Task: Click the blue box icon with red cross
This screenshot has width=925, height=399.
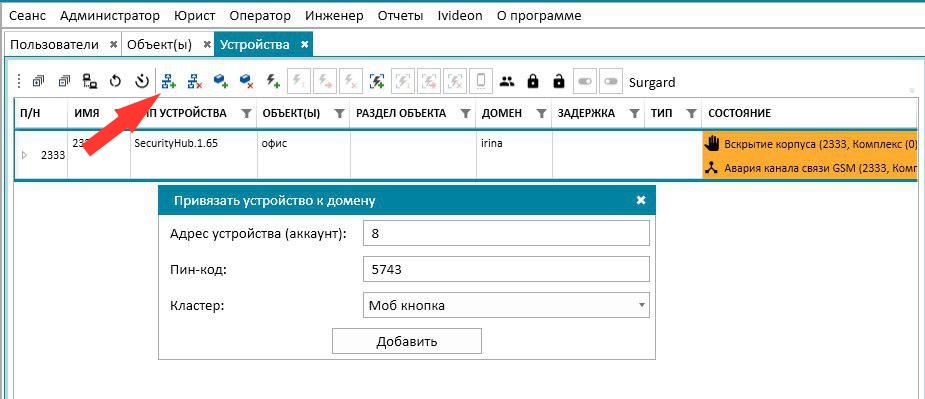Action: pos(247,81)
